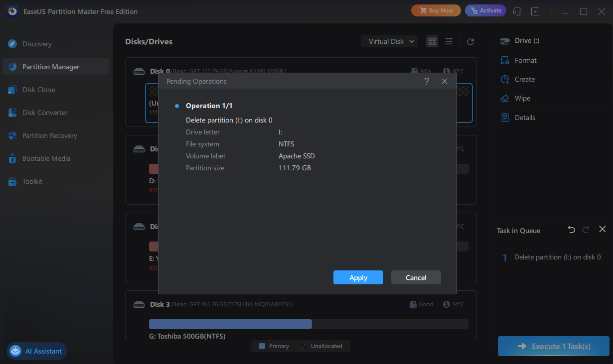
Task: Click the Unallocated legend swatch
Action: tap(304, 346)
